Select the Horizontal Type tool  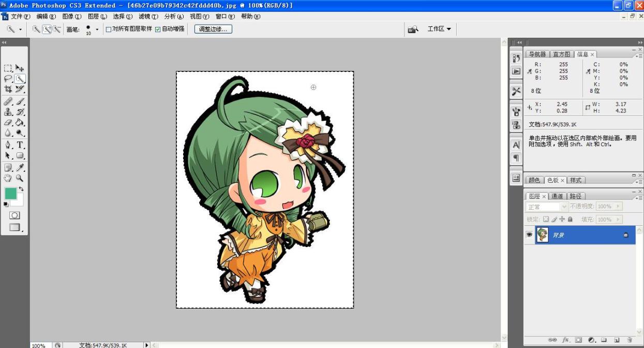[x=20, y=145]
